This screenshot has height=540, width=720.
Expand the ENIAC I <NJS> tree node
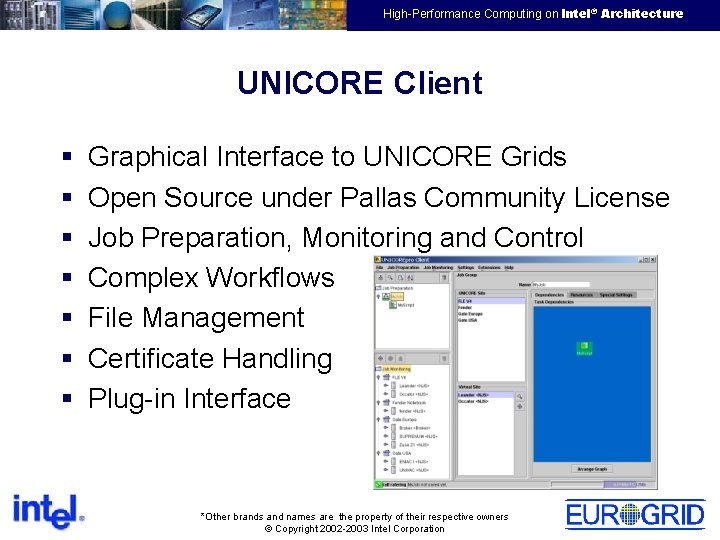pyautogui.click(x=386, y=461)
